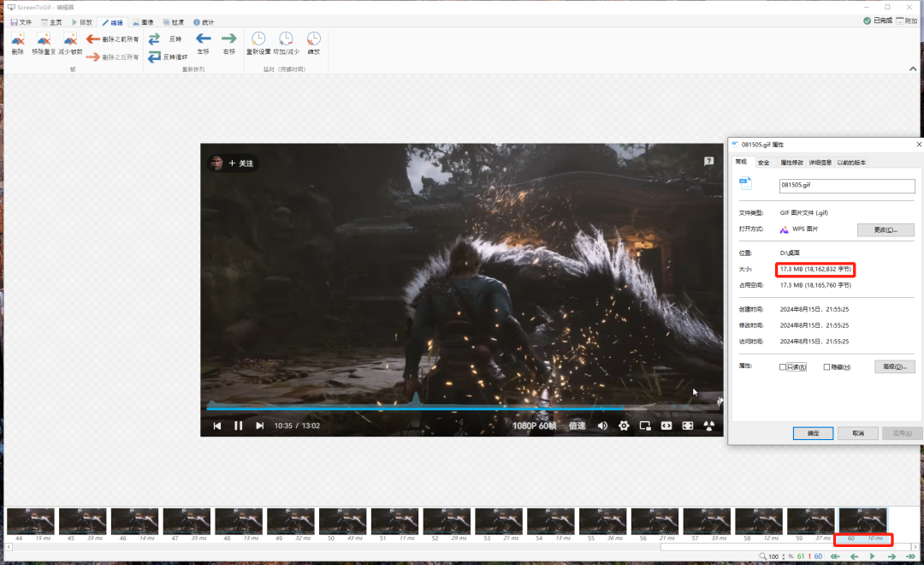Click the 减少帧数 (reduce frame count) icon
Screen dimensions: 924x565
(70, 39)
